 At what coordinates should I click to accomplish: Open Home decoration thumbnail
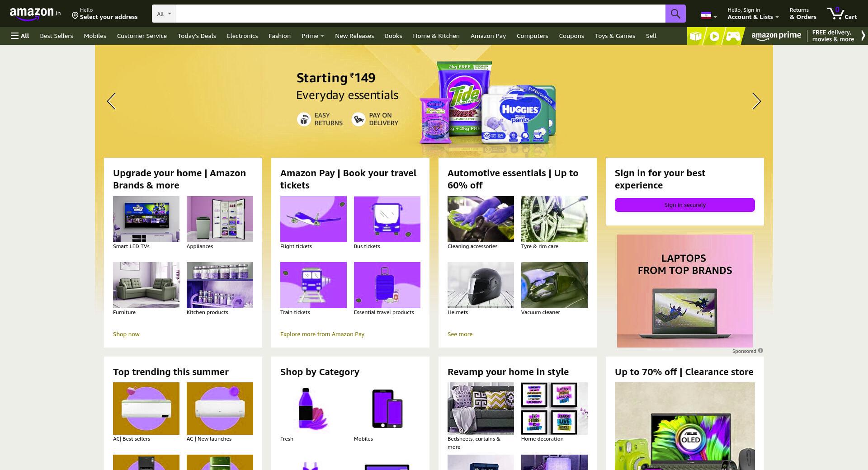coord(554,409)
